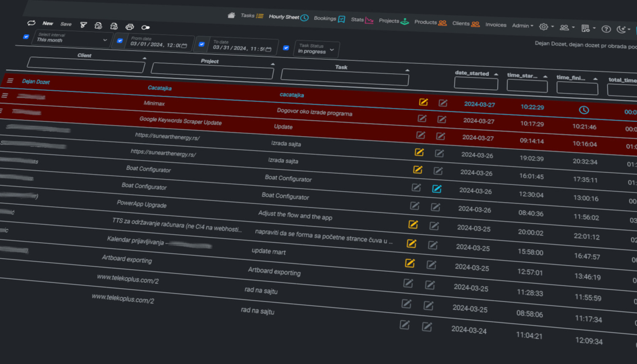Click the refresh icon left of New
The image size is (637, 364).
coord(31,23)
